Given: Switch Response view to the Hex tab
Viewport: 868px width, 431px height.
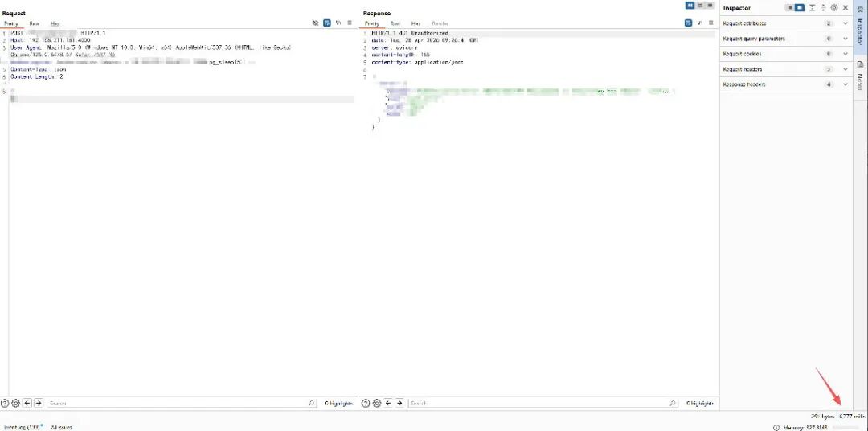Looking at the screenshot, I should tap(416, 24).
